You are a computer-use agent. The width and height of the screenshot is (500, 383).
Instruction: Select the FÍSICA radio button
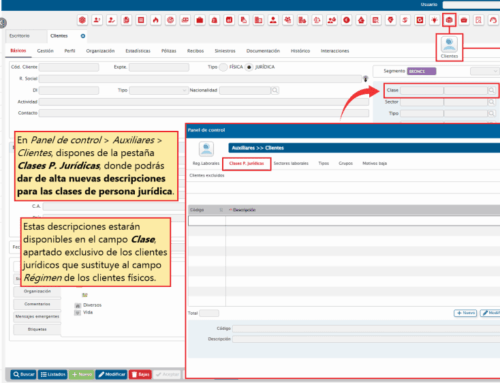click(223, 67)
